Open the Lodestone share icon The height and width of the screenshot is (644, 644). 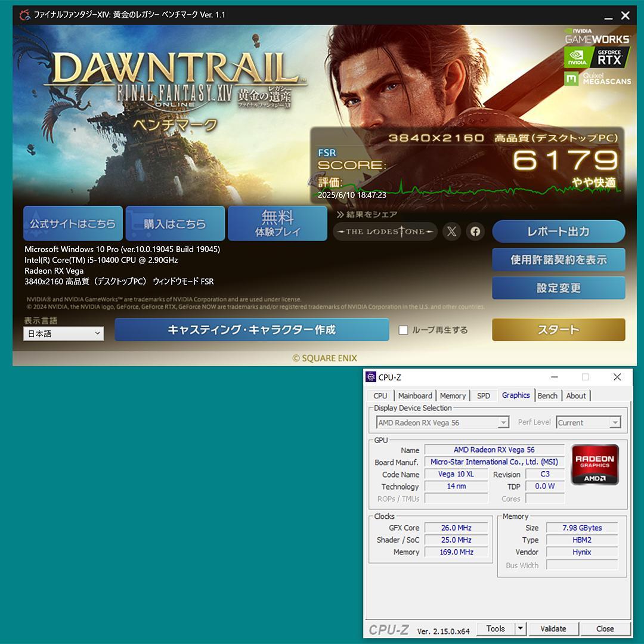tap(385, 231)
